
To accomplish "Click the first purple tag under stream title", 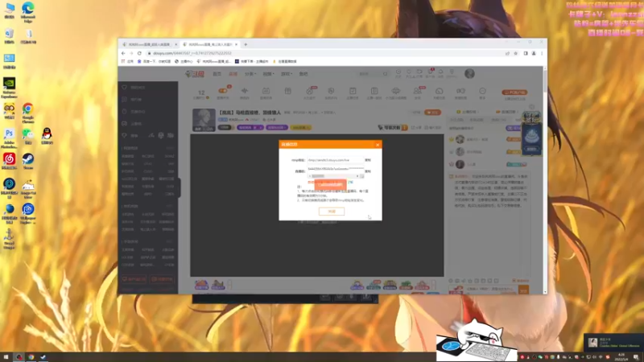I will [x=250, y=128].
